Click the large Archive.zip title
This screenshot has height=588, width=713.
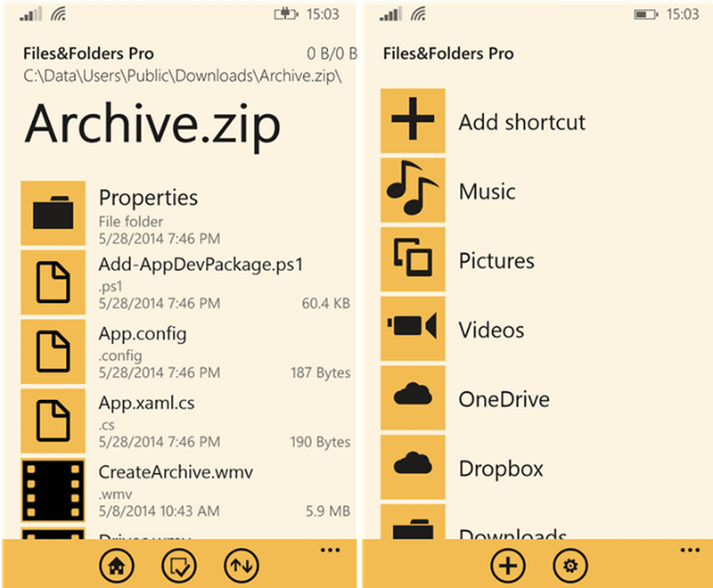152,127
